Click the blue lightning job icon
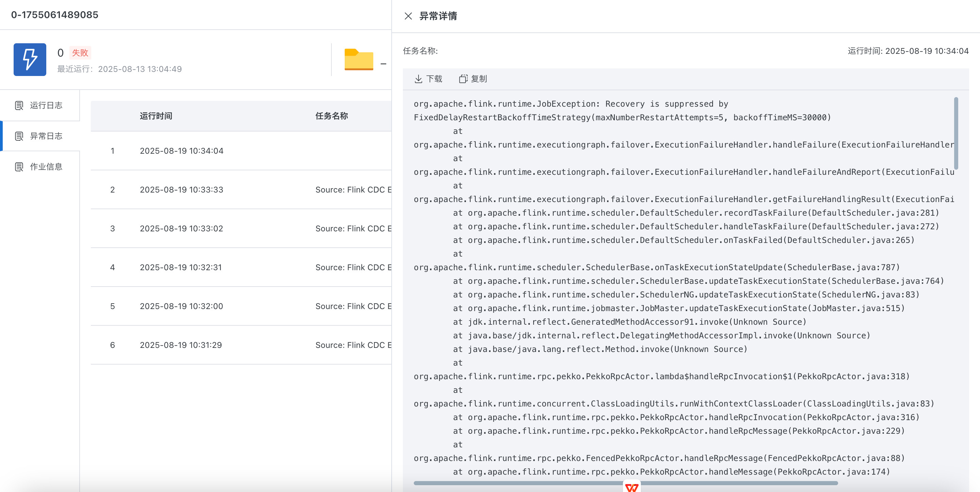The image size is (980, 492). (x=30, y=59)
